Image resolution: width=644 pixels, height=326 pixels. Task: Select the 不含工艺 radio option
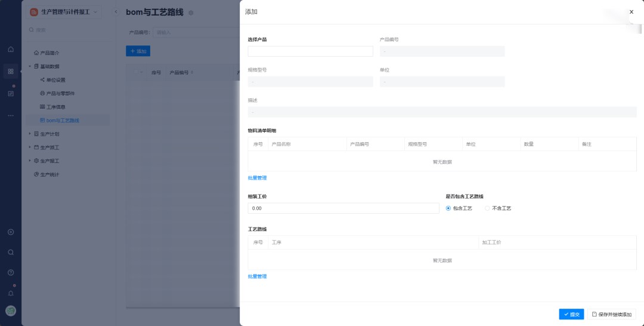tap(487, 208)
